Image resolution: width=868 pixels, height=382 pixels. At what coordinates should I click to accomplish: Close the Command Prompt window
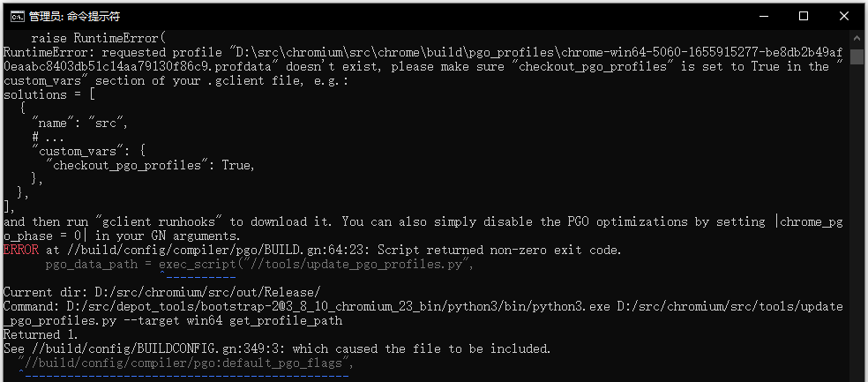click(x=843, y=17)
